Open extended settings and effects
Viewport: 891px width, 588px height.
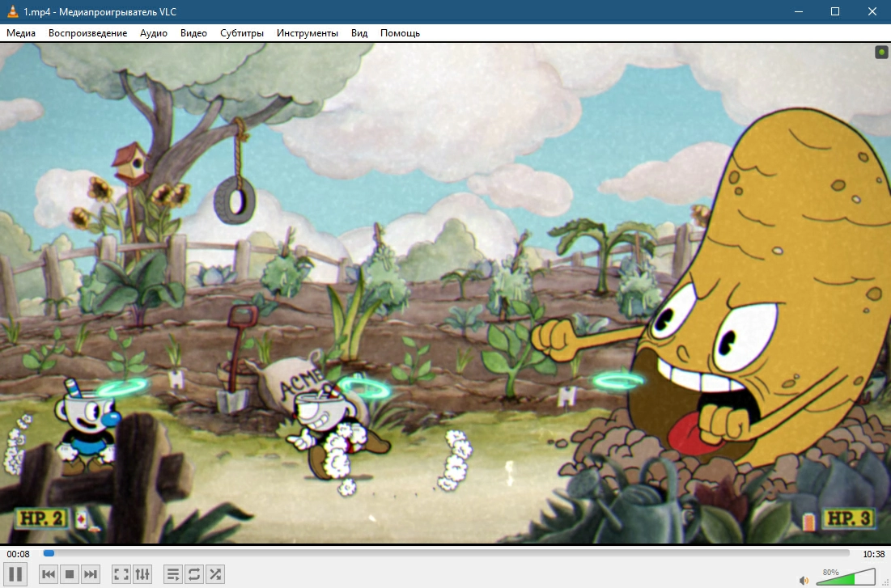click(142, 573)
